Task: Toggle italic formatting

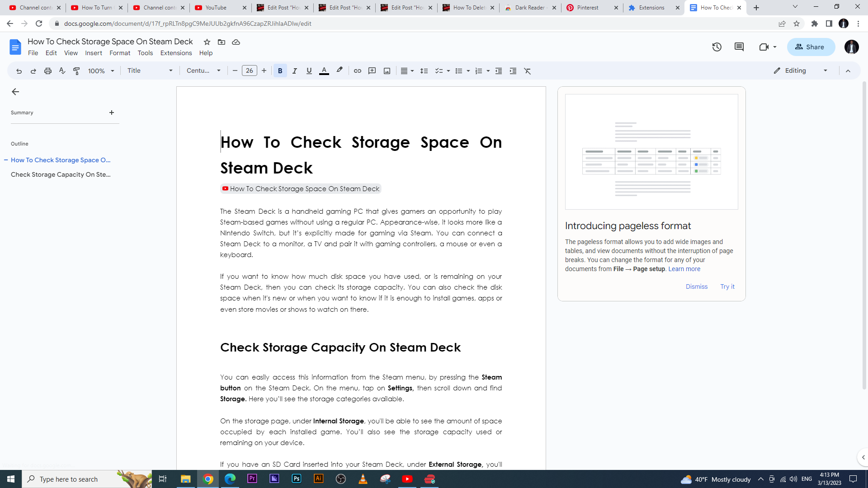Action: point(295,71)
